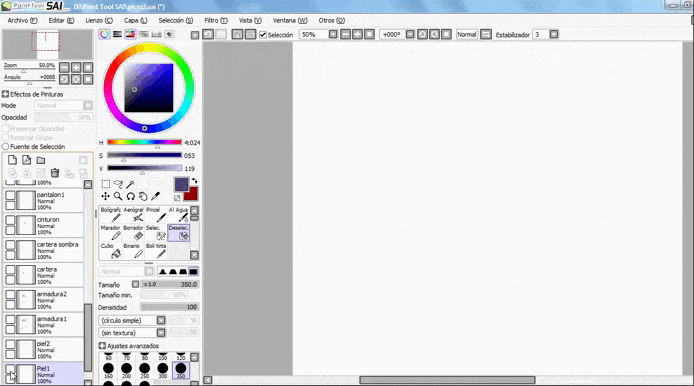Screen dimensions: 694x386
Task: Pick the Aerógrafo airbrush tool
Action: (x=134, y=214)
